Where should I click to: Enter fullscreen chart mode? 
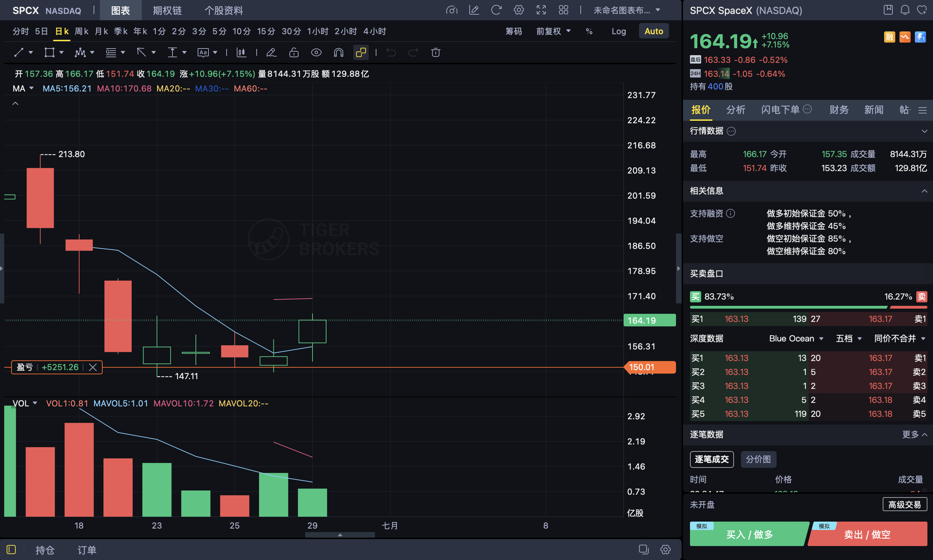pyautogui.click(x=541, y=10)
